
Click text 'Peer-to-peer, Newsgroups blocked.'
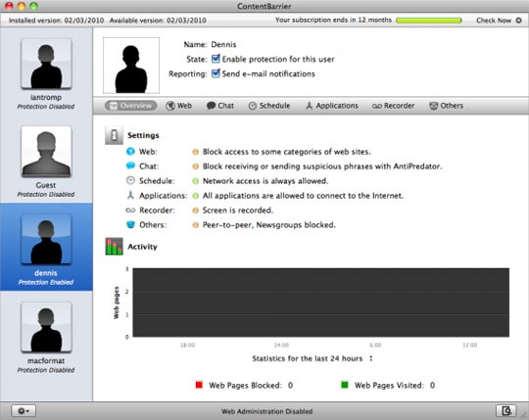click(x=268, y=225)
